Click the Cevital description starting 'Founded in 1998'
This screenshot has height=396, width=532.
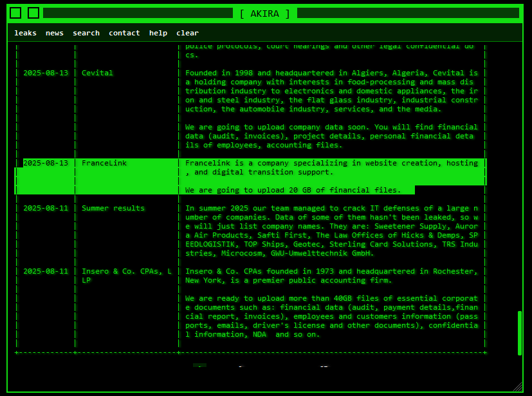pos(331,91)
